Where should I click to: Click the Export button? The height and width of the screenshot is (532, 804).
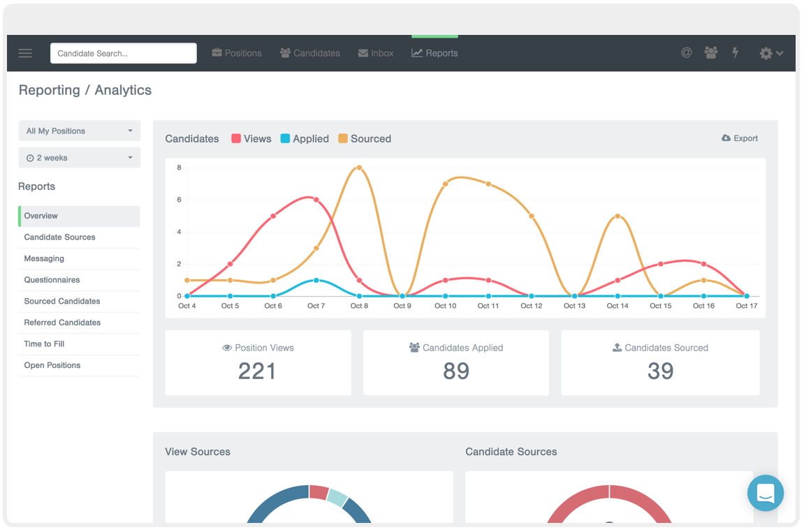point(740,138)
